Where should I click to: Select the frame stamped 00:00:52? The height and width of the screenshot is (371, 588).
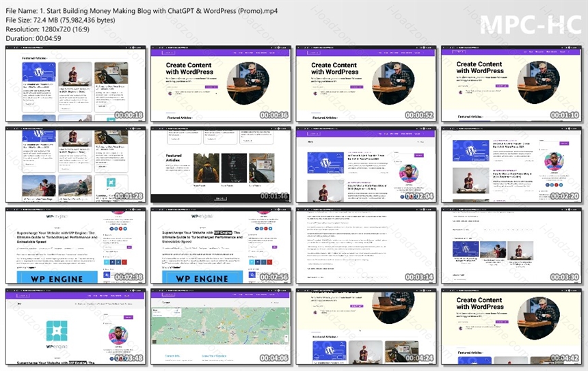(366, 84)
